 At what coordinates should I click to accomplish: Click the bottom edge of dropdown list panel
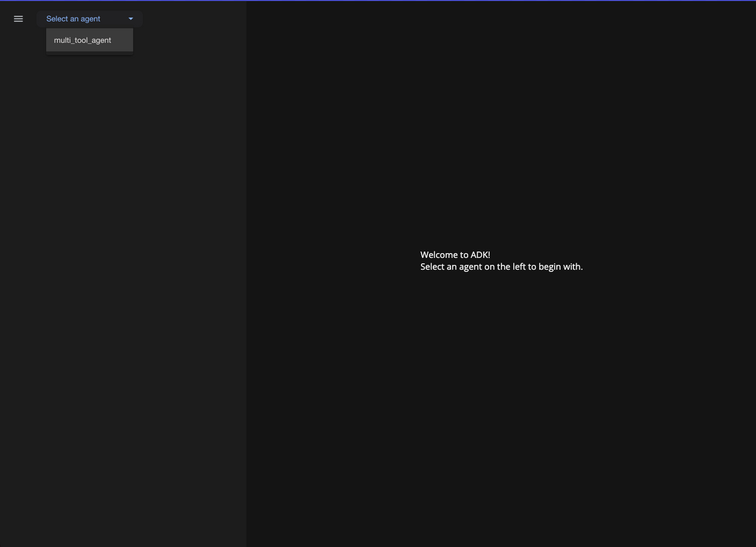[89, 54]
